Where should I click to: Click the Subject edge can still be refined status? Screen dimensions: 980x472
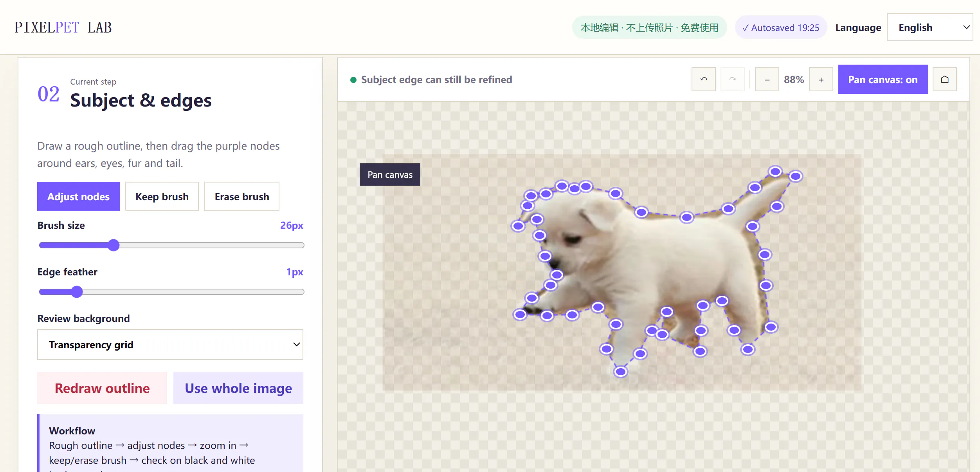point(432,80)
